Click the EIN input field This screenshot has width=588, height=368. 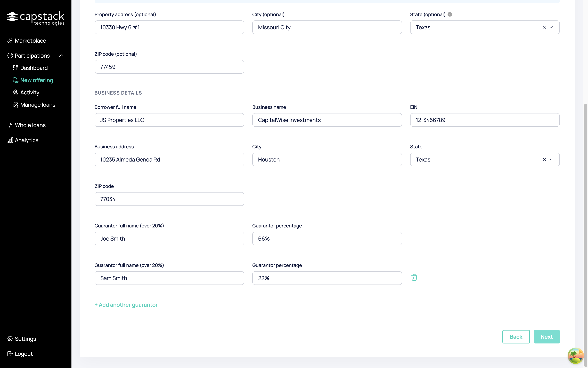485,120
